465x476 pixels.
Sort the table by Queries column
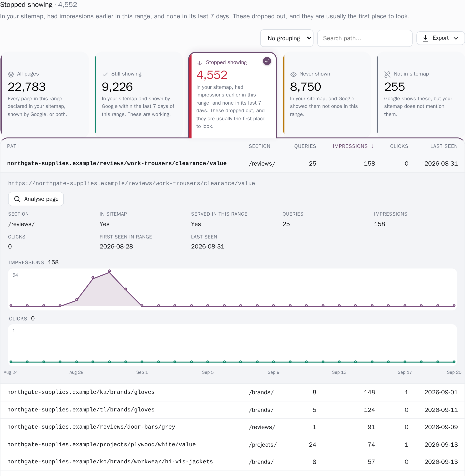pyautogui.click(x=305, y=146)
